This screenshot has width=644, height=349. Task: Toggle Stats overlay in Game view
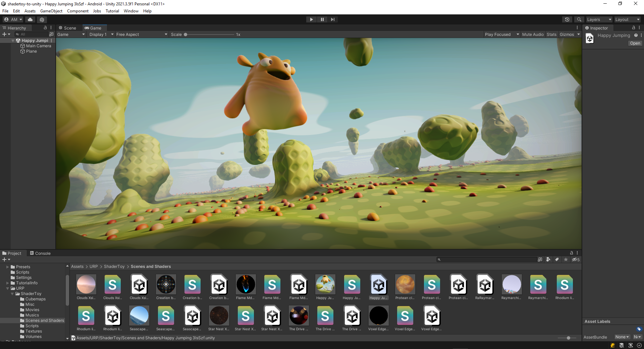tap(551, 35)
